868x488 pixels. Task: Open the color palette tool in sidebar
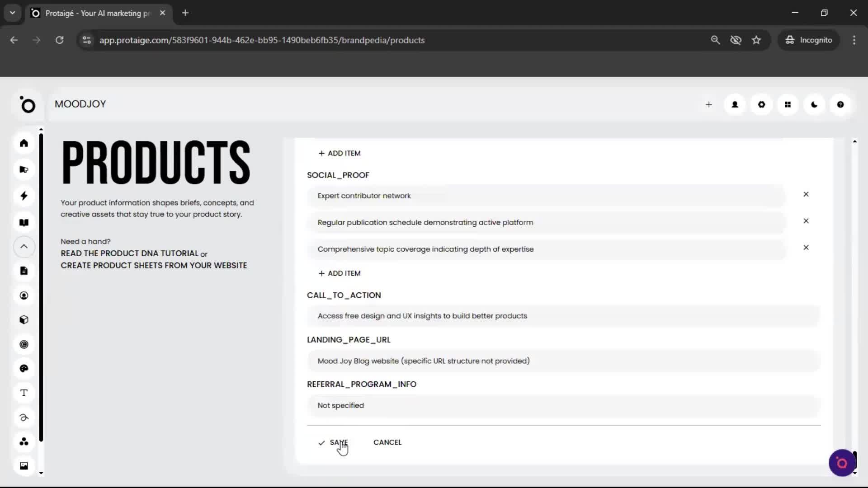pos(24,368)
